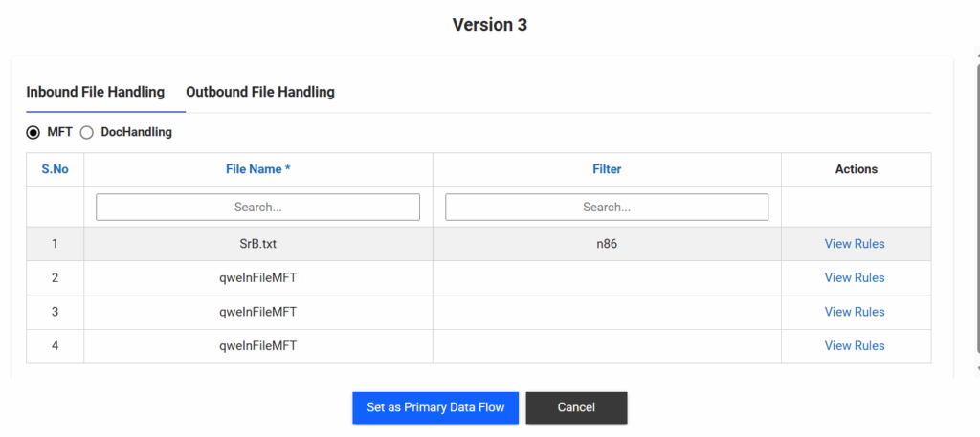Open View Rules in row 2
Screen dimensions: 980x437
(x=855, y=278)
